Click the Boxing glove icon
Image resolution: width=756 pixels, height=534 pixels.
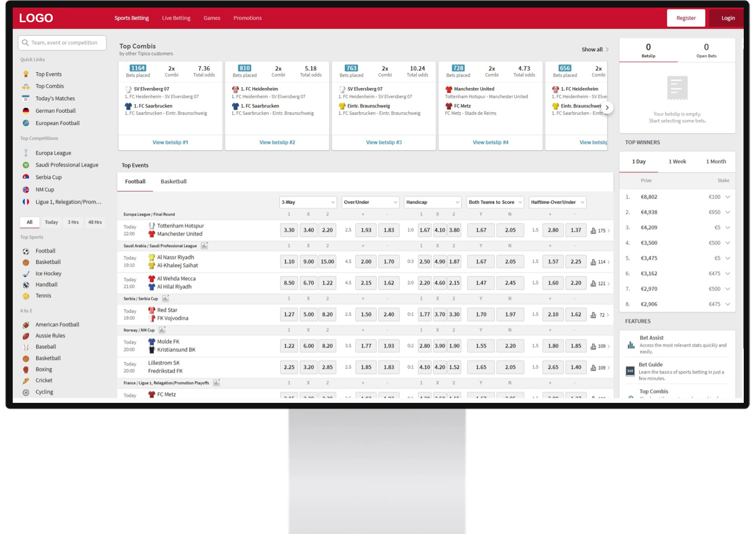(26, 369)
